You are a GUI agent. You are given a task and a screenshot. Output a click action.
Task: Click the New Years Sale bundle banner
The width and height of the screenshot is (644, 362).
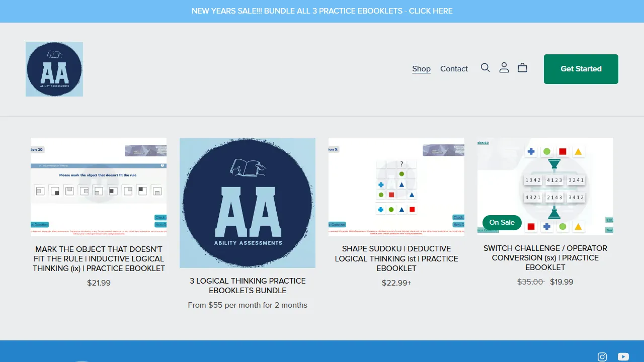(x=321, y=11)
